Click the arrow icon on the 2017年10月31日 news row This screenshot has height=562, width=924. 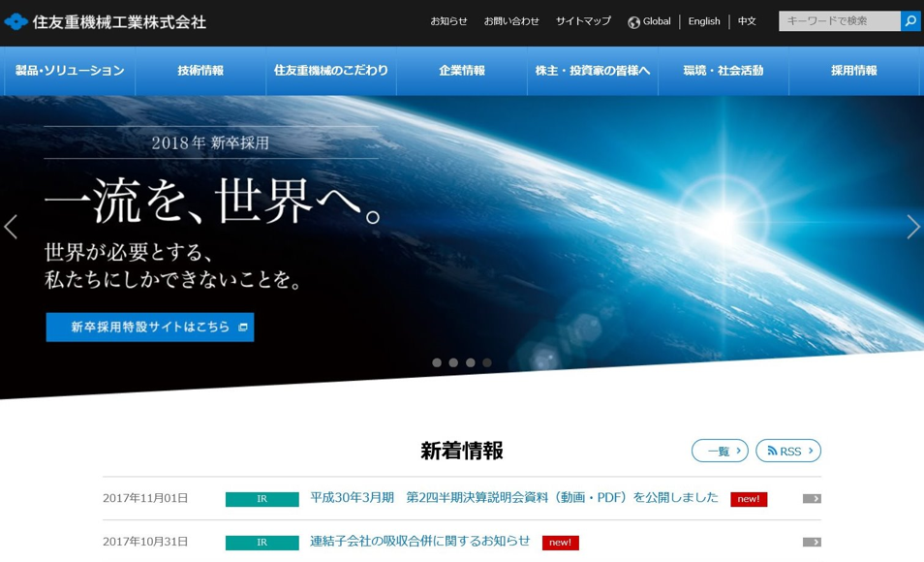point(812,543)
